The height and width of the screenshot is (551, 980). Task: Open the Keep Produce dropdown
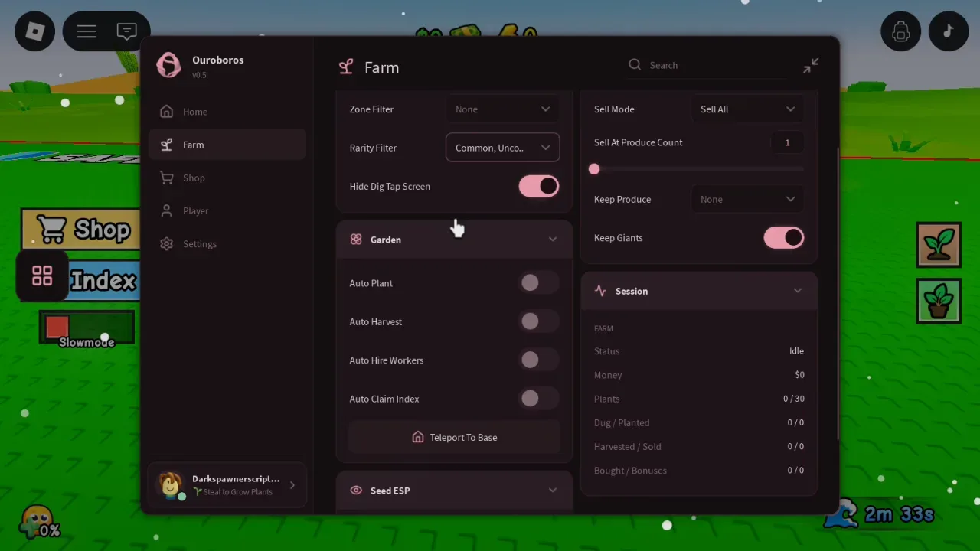tap(747, 199)
